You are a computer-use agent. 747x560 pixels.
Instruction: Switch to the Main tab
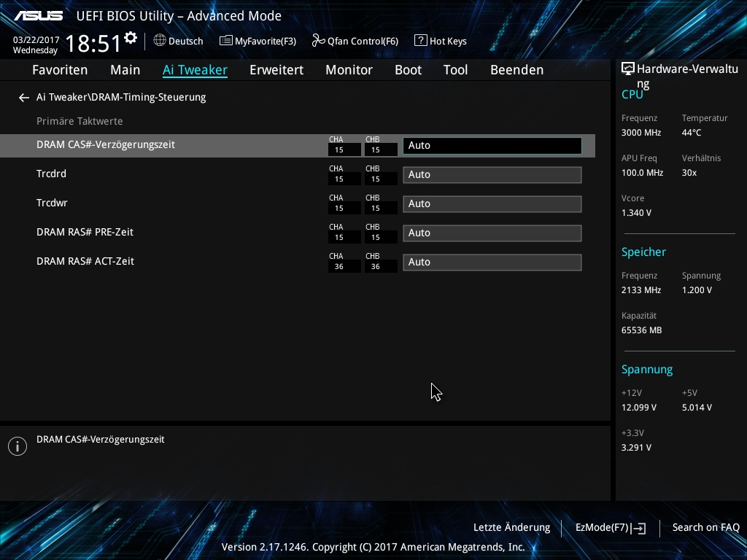point(125,70)
